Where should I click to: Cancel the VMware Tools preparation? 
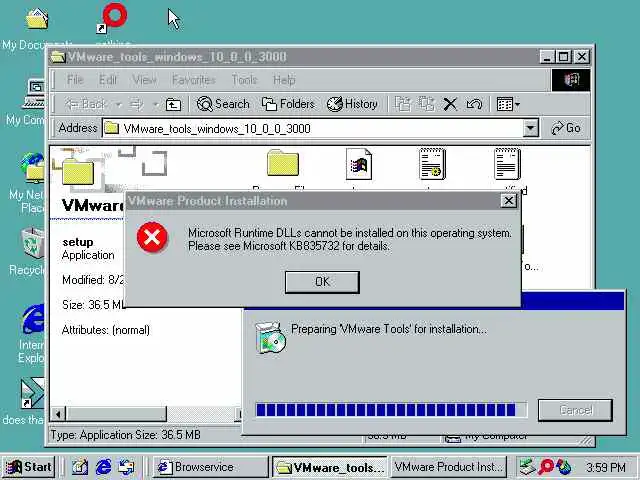coord(575,410)
